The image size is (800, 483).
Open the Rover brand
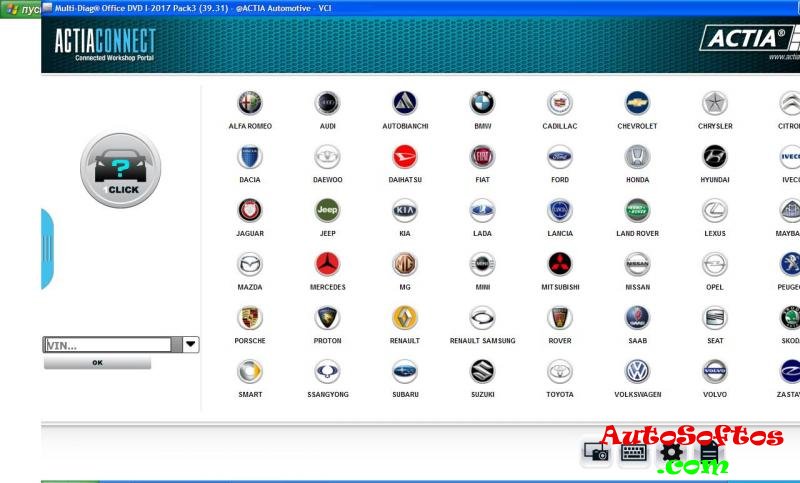pyautogui.click(x=560, y=318)
